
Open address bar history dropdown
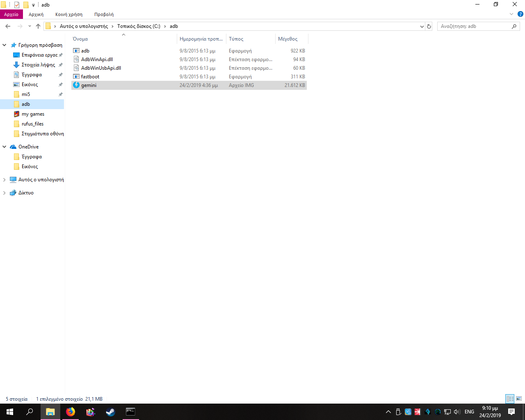[422, 26]
